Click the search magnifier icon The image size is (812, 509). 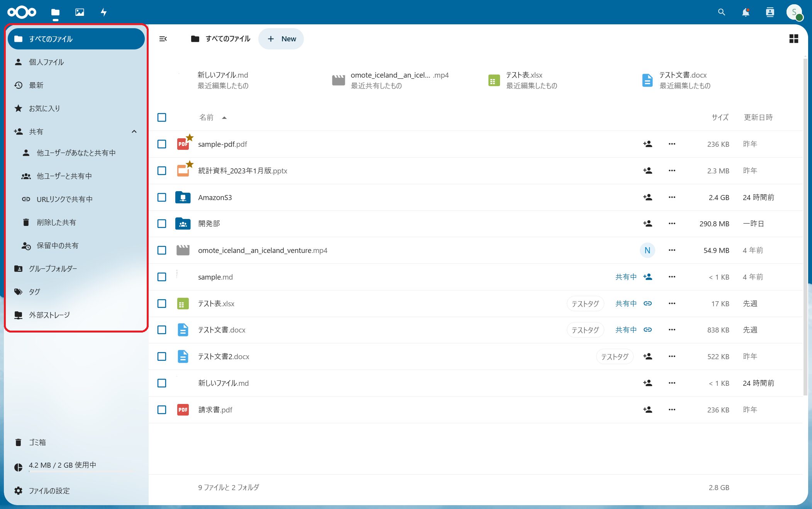pyautogui.click(x=721, y=12)
